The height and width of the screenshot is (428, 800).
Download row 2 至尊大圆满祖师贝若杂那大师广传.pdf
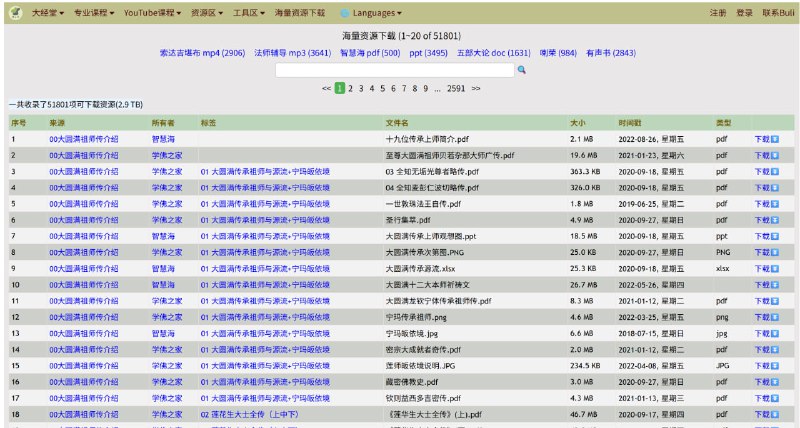pos(766,156)
